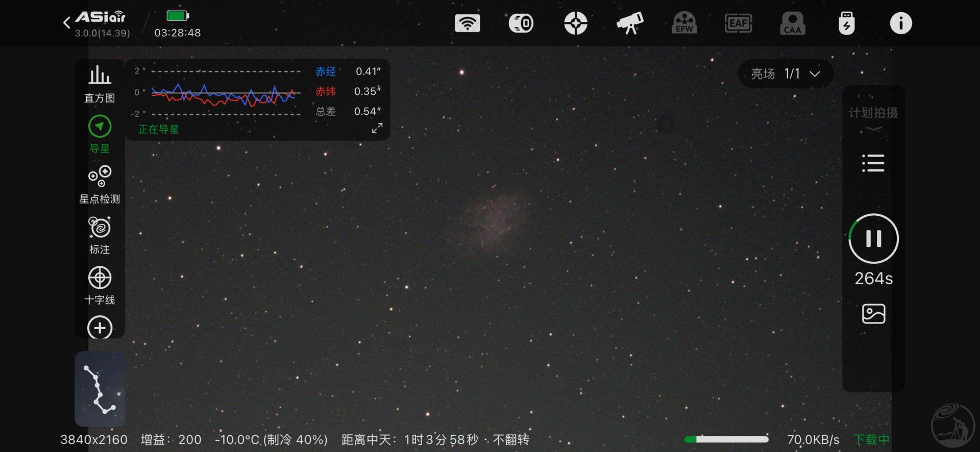The width and height of the screenshot is (980, 452).
Task: Click the 3840x2160 resolution text
Action: click(94, 440)
